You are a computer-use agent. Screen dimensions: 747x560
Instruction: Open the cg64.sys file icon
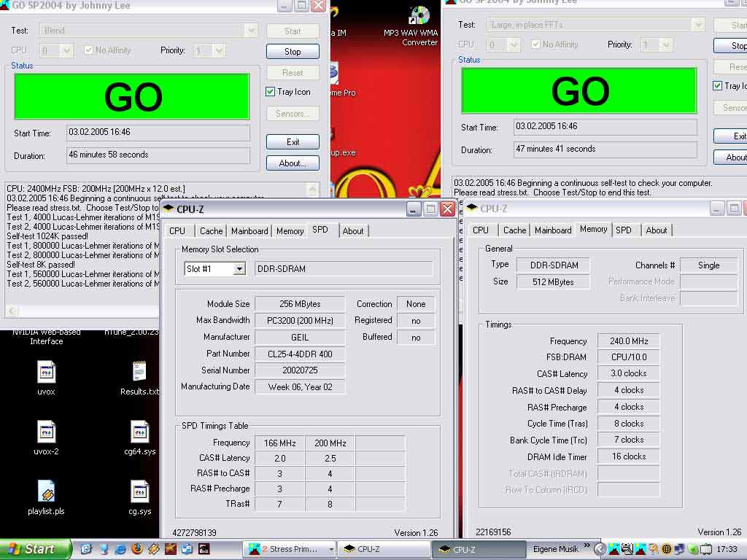[x=139, y=432]
